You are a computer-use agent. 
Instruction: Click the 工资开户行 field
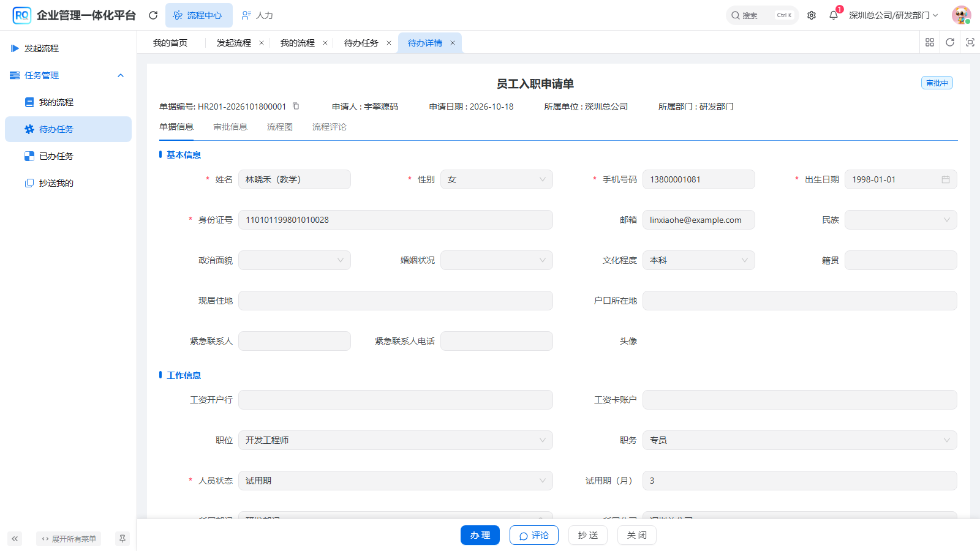click(396, 400)
